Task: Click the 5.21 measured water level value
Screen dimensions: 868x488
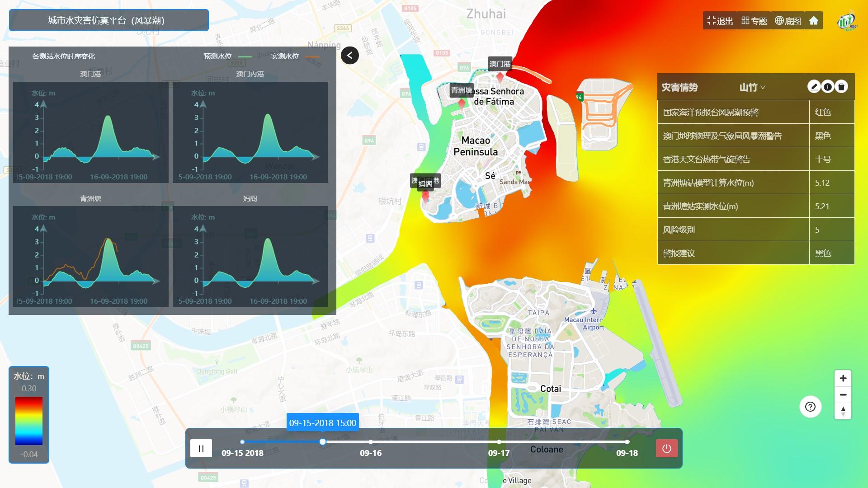Action: (822, 206)
